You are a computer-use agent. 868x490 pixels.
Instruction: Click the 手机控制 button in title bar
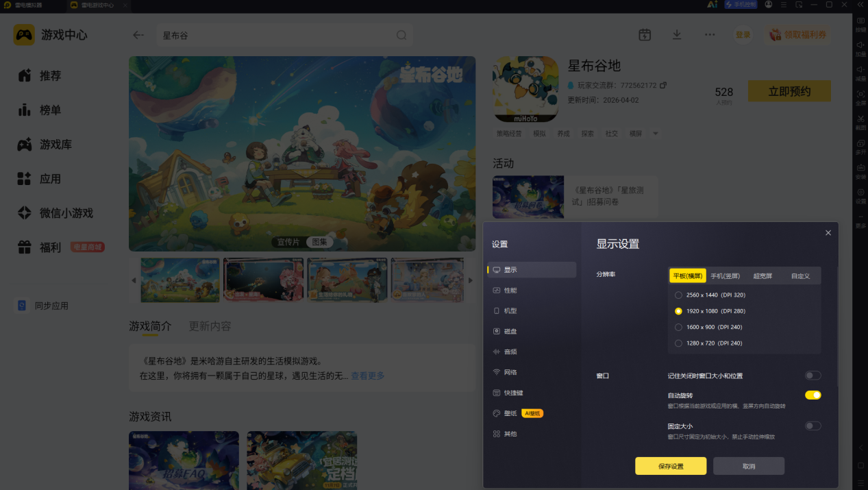click(741, 5)
